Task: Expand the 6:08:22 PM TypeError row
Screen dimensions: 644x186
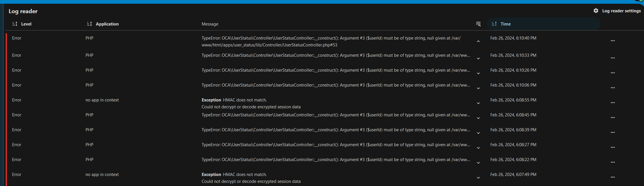Action: click(x=478, y=163)
